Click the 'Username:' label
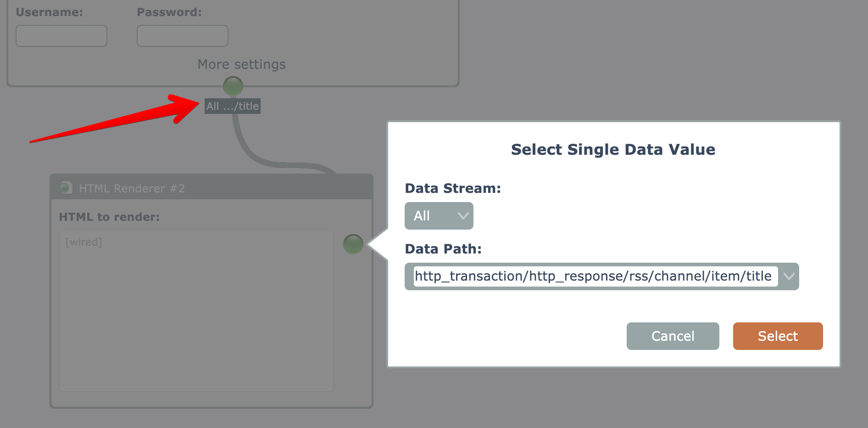The image size is (868, 428). click(50, 12)
